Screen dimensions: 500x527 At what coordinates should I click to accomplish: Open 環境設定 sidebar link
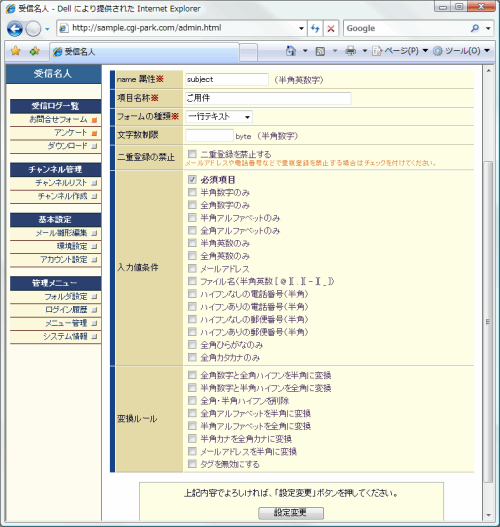[72, 246]
